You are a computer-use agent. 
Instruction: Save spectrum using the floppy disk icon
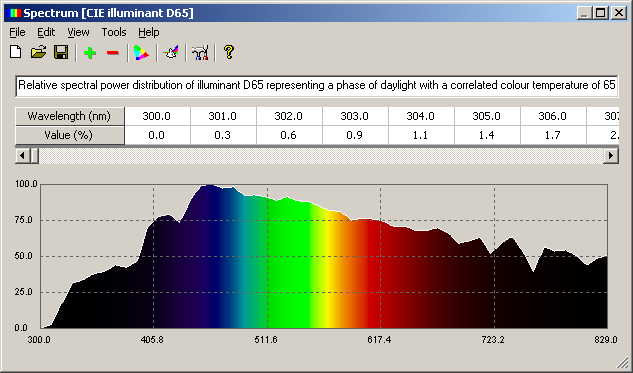pyautogui.click(x=61, y=52)
